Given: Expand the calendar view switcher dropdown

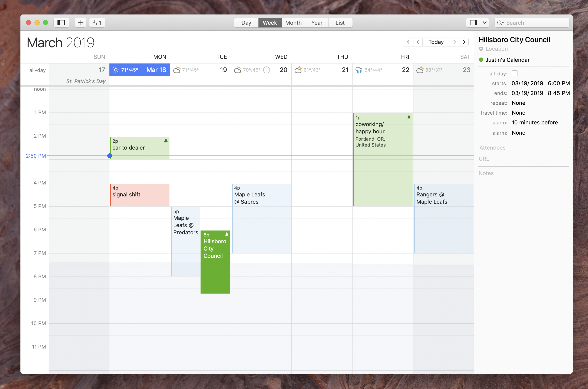Looking at the screenshot, I should click(483, 22).
